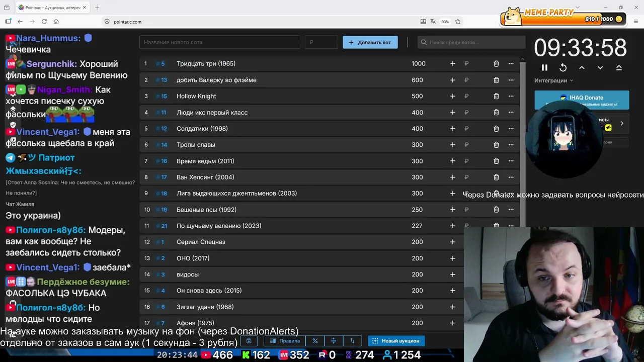
Task: Click the pointauc.com address bar
Action: [259, 22]
